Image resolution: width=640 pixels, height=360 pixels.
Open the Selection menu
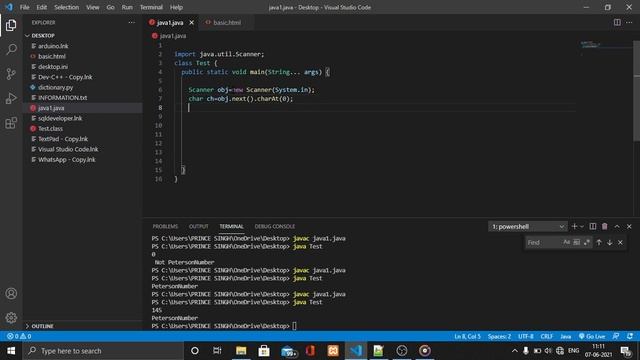67,7
